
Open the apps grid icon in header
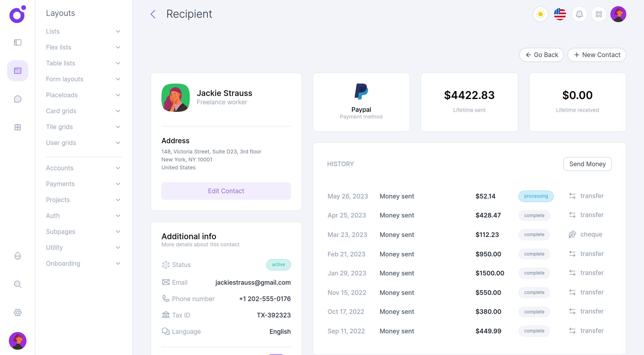(599, 14)
